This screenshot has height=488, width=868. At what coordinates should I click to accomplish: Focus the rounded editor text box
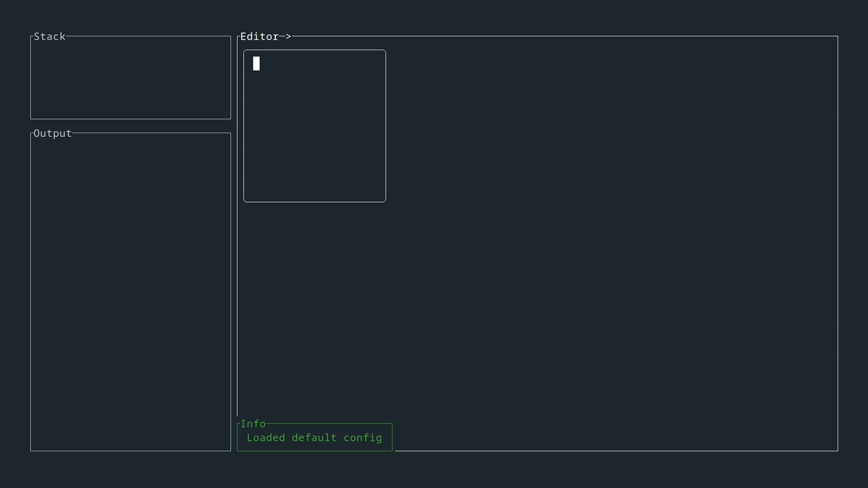coord(315,126)
